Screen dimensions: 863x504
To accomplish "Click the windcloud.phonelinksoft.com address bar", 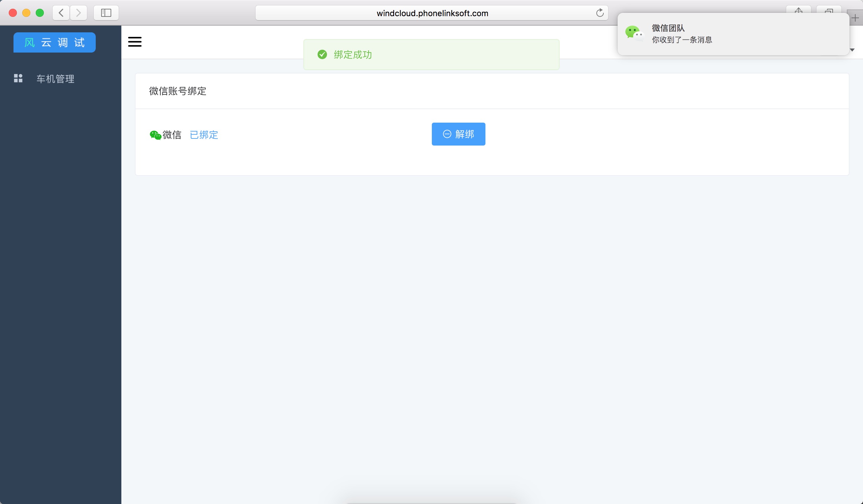I will tap(431, 13).
